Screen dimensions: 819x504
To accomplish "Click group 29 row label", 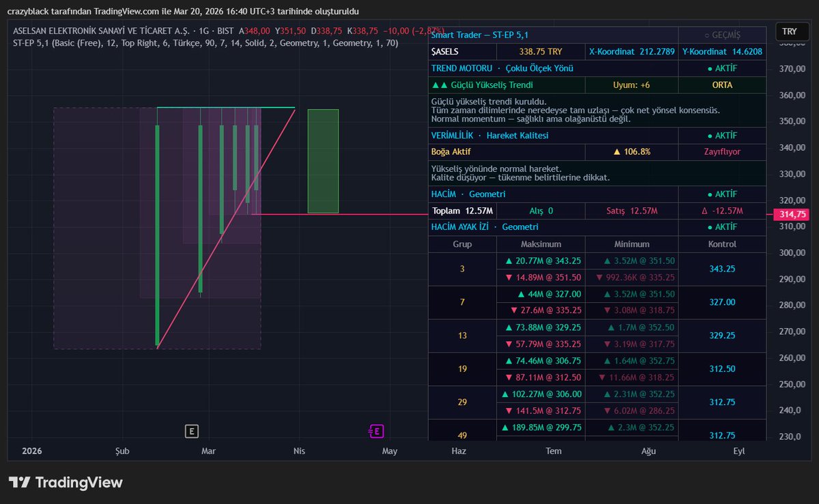I will click(x=462, y=402).
